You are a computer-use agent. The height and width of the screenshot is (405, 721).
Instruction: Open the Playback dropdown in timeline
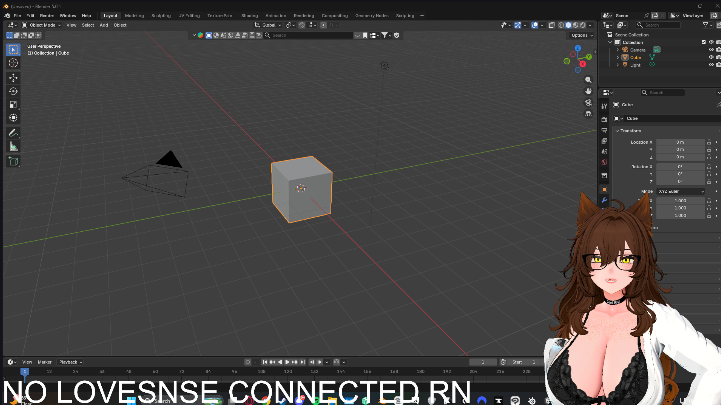pos(70,362)
